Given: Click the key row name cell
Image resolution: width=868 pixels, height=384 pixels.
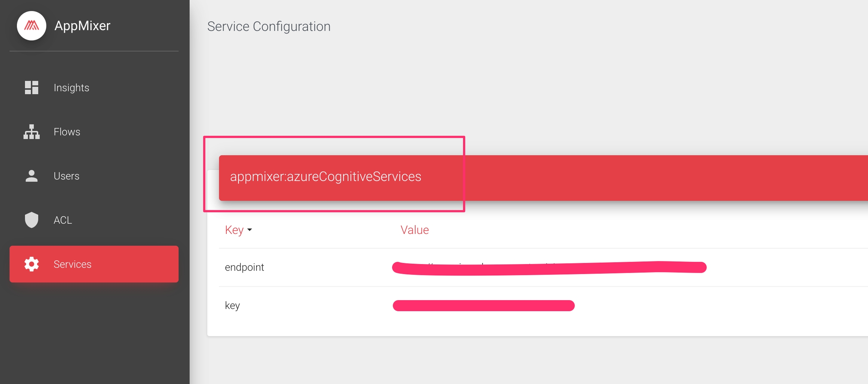Looking at the screenshot, I should click(x=232, y=305).
